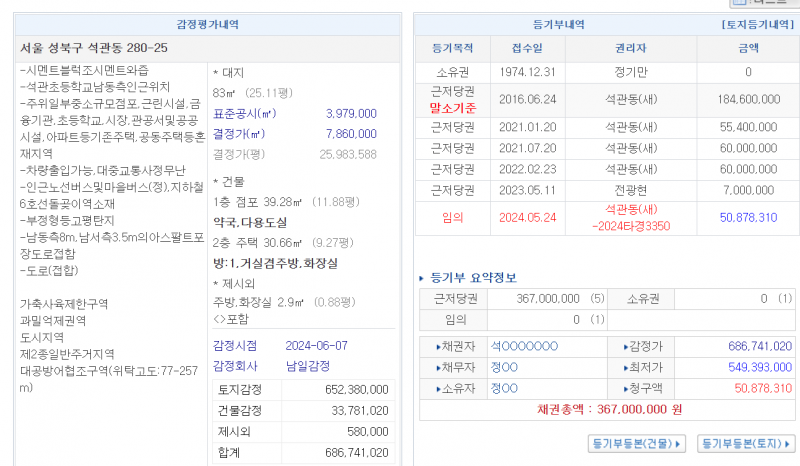Click the creditor name 석OOOOOOO
The height and width of the screenshot is (466, 800).
524,346
